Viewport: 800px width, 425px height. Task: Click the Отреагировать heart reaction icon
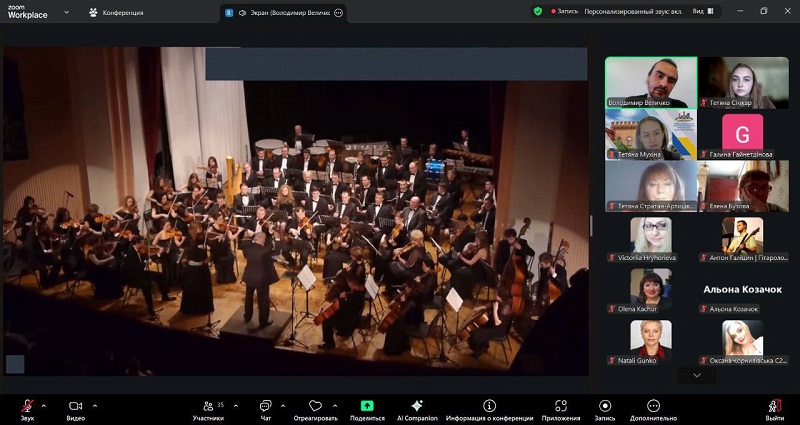coord(315,406)
